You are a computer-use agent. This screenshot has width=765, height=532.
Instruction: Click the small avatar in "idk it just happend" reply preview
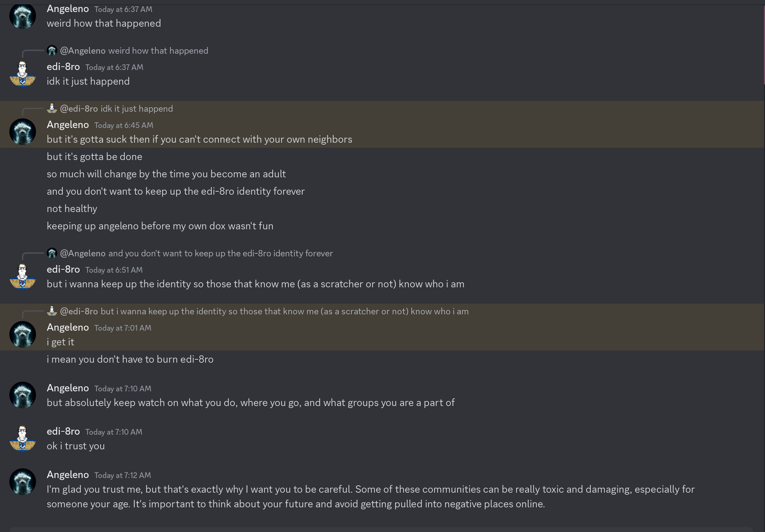[52, 109]
